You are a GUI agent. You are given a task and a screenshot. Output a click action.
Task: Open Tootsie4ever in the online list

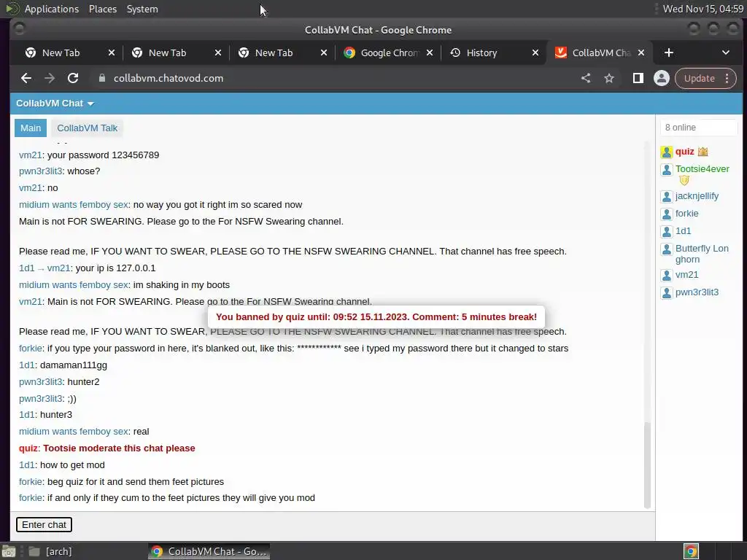point(703,169)
